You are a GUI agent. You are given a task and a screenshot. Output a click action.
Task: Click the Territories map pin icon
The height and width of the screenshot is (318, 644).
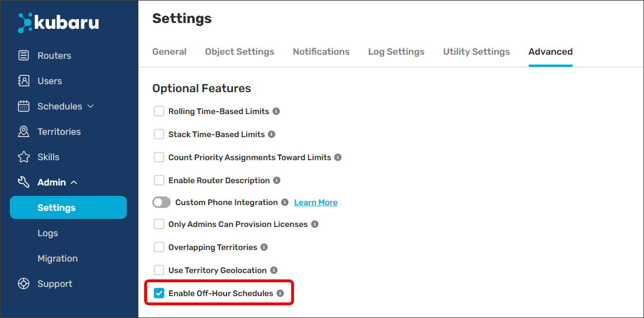pyautogui.click(x=24, y=132)
